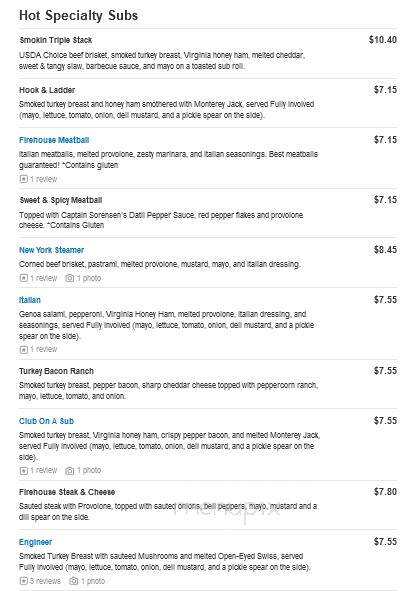The height and width of the screenshot is (591, 406).
Task: Click the review star icon under Engineer
Action: tap(24, 581)
